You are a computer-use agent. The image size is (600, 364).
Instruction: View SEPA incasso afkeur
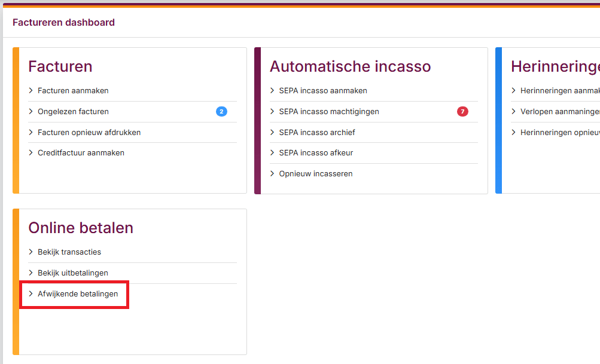[x=316, y=153]
